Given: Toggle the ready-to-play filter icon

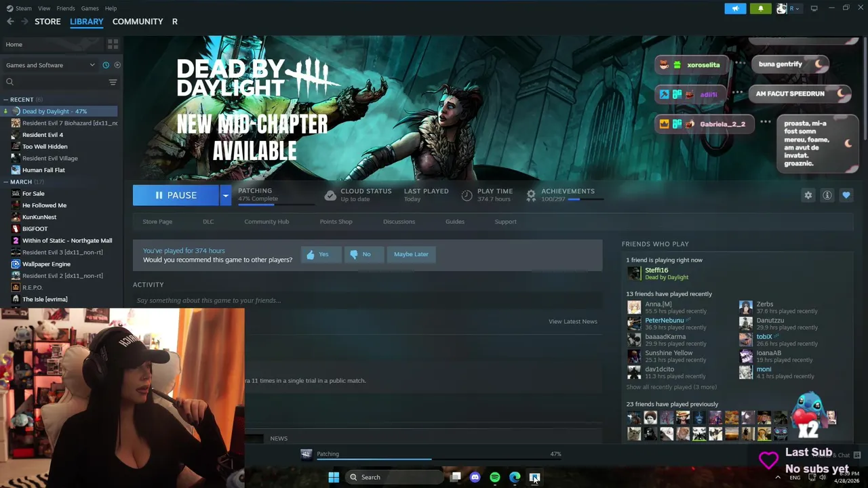Looking at the screenshot, I should [117, 65].
